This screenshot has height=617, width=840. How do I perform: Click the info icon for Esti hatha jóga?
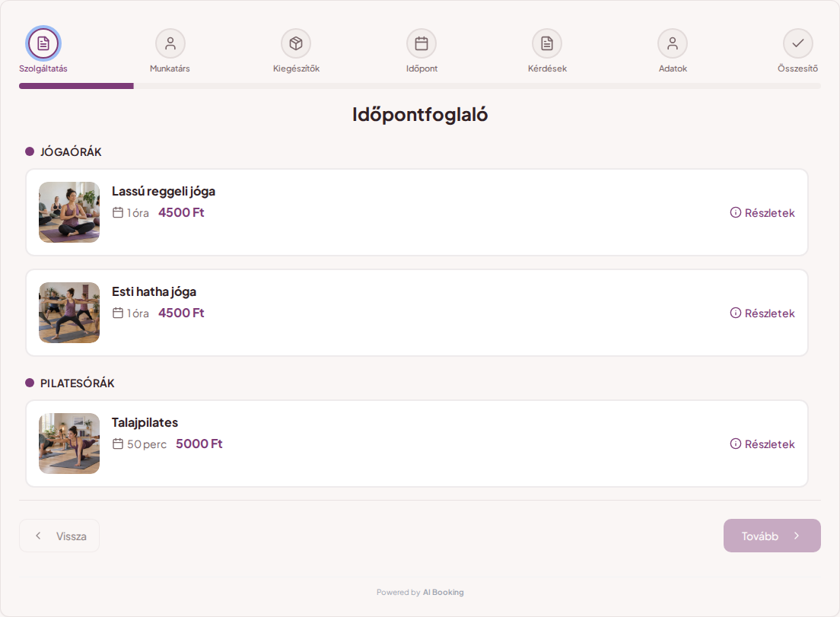coord(736,313)
